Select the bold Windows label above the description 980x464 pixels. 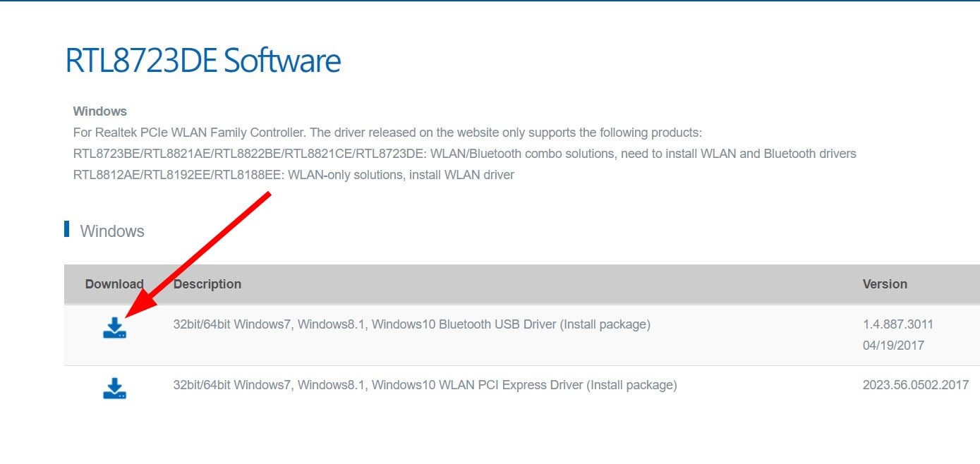100,111
